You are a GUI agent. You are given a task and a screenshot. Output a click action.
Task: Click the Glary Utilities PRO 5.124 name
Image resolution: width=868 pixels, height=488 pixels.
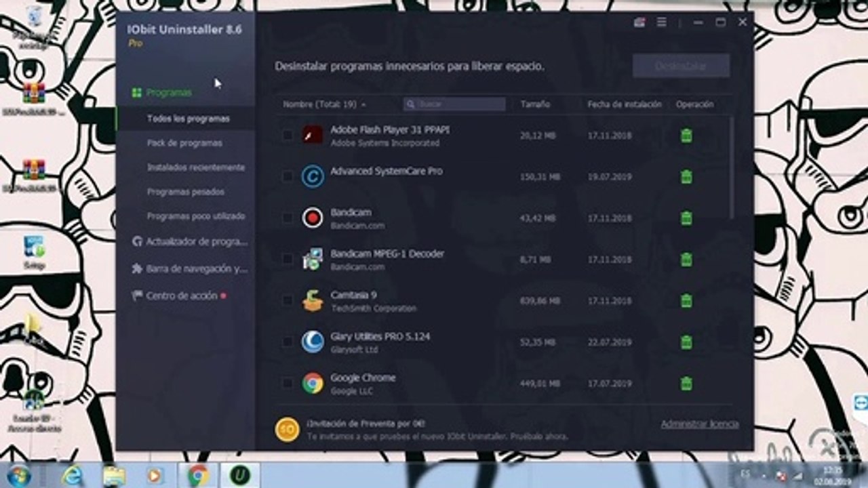tap(380, 336)
